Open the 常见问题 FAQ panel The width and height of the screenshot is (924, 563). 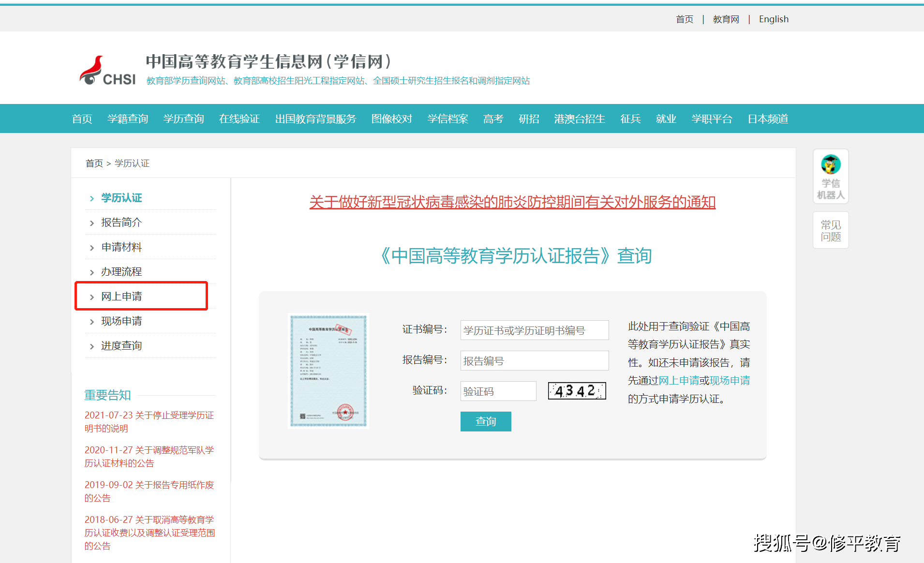click(x=831, y=231)
